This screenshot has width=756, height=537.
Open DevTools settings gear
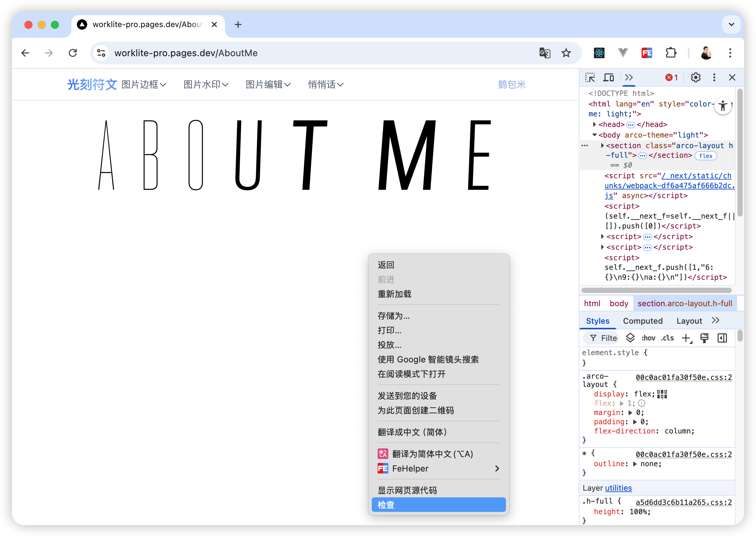pos(695,77)
